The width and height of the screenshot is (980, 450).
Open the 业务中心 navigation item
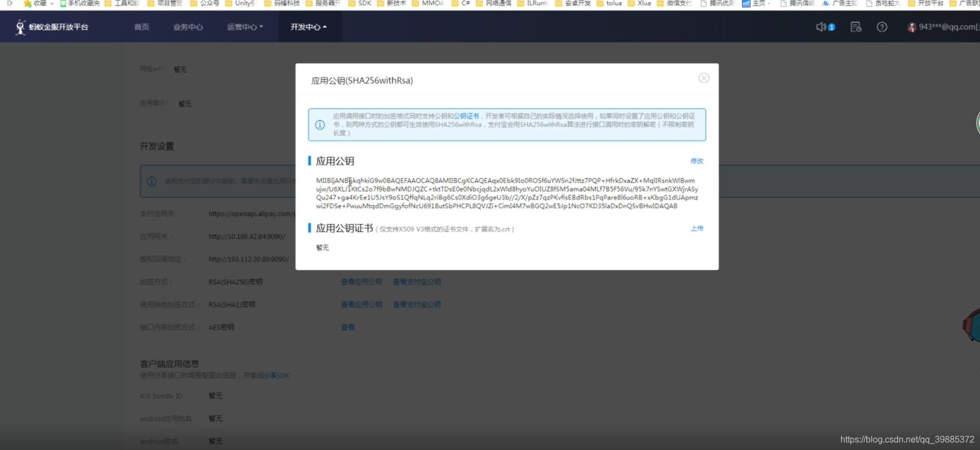[x=188, y=27]
